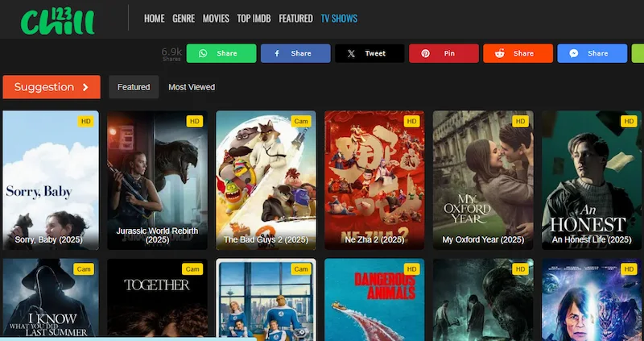
Task: Open the TV SHOWS navigation item
Action: tap(339, 19)
